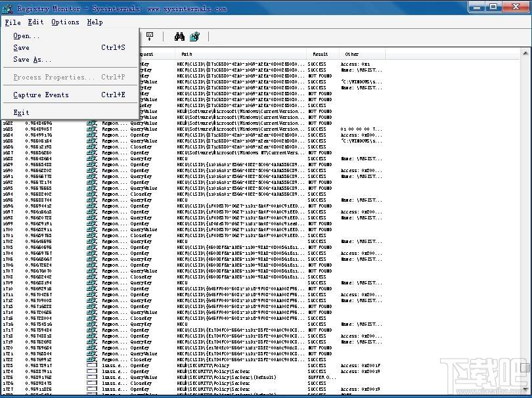Open the Edit menu
532x398 pixels.
pos(35,22)
